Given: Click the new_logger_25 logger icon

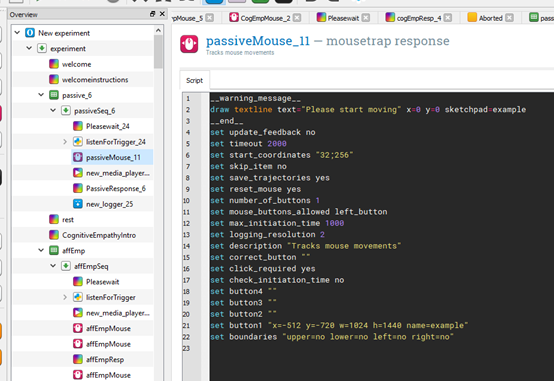Looking at the screenshot, I should [x=78, y=204].
